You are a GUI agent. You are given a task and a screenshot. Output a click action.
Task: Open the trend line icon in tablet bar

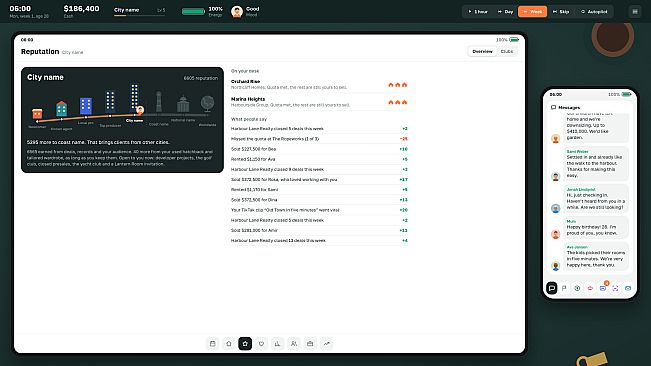pos(327,344)
